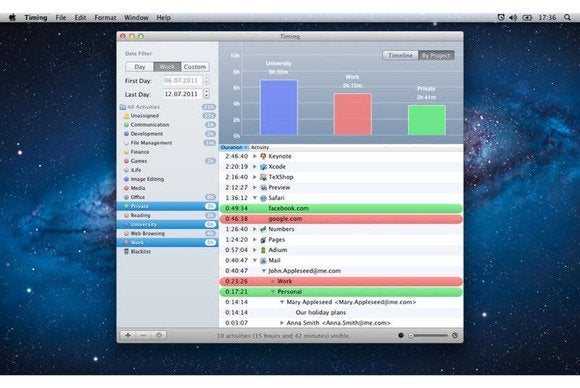Click the plus add button in bottom toolbar
This screenshot has height=388, width=580.
coord(128,335)
